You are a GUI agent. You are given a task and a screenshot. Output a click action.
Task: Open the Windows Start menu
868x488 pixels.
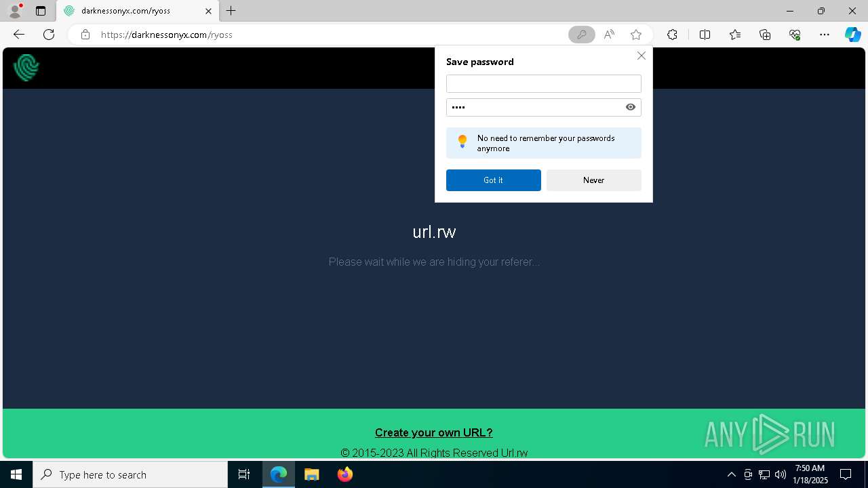16,474
